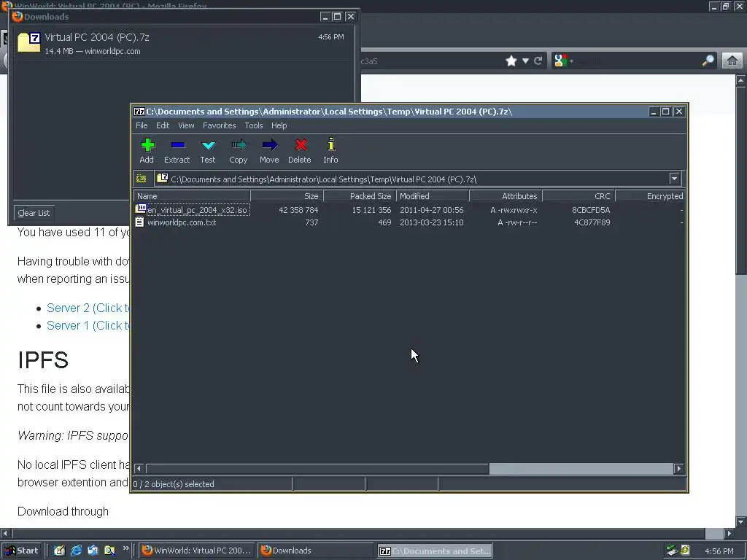Open URL bar history dropdown arrow in Firefox
Image resolution: width=747 pixels, height=560 pixels.
pos(525,61)
